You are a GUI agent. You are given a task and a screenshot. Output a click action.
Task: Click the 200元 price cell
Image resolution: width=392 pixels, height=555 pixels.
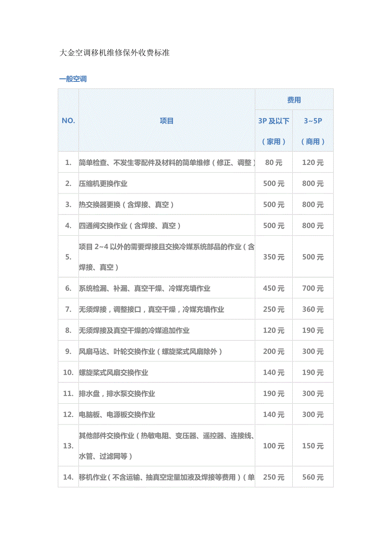pos(274,352)
